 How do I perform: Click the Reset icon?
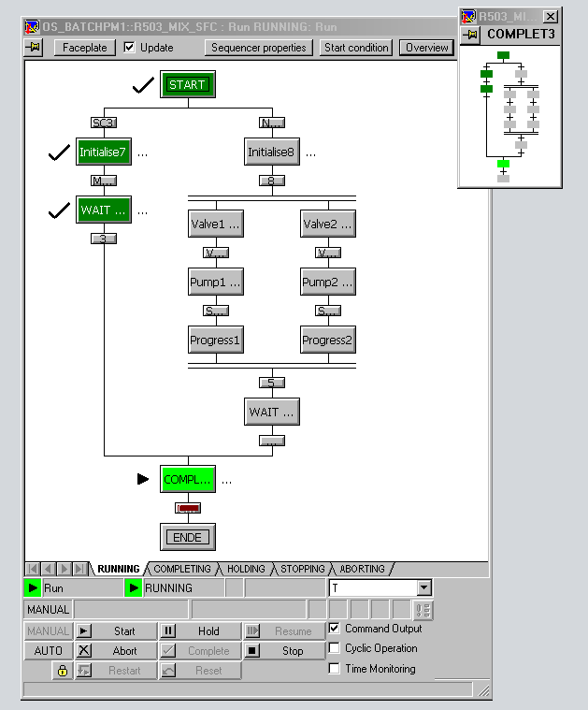[168, 671]
